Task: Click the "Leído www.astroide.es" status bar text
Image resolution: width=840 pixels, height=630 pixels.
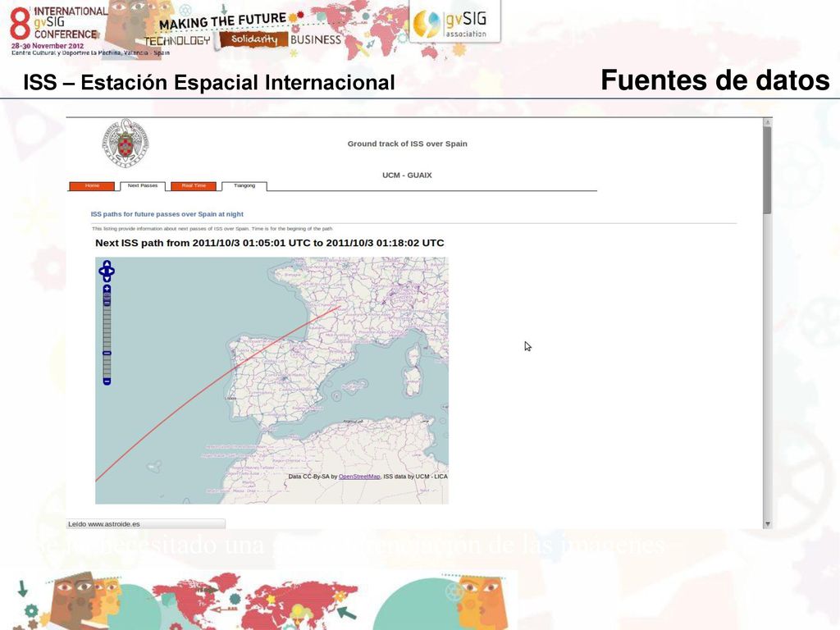Action: 104,524
